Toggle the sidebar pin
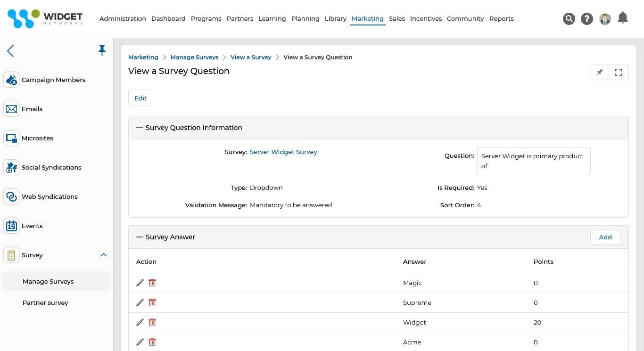The height and width of the screenshot is (351, 644). click(x=102, y=50)
